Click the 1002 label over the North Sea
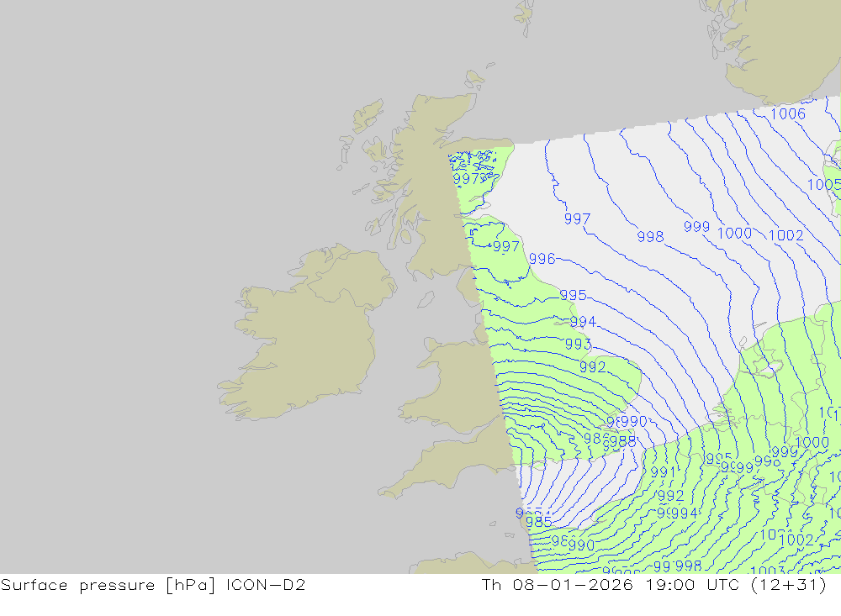The image size is (841, 616). coord(785,235)
